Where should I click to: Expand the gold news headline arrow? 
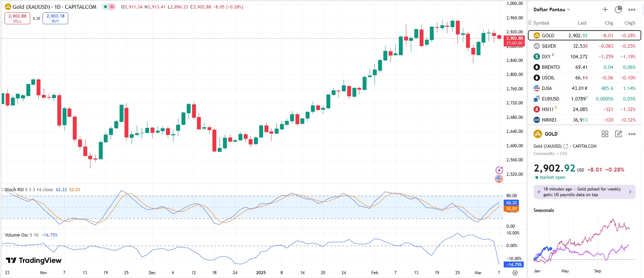630,192
